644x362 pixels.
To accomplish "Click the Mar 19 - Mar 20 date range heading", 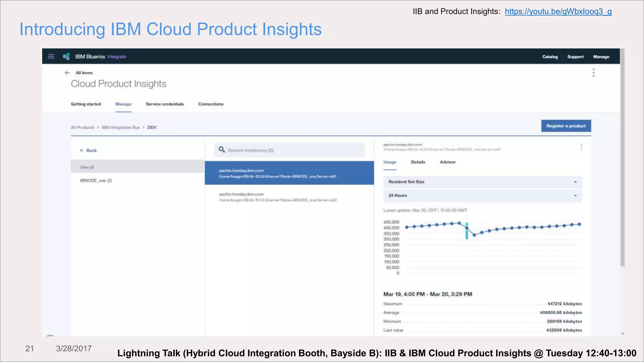I will point(428,294).
